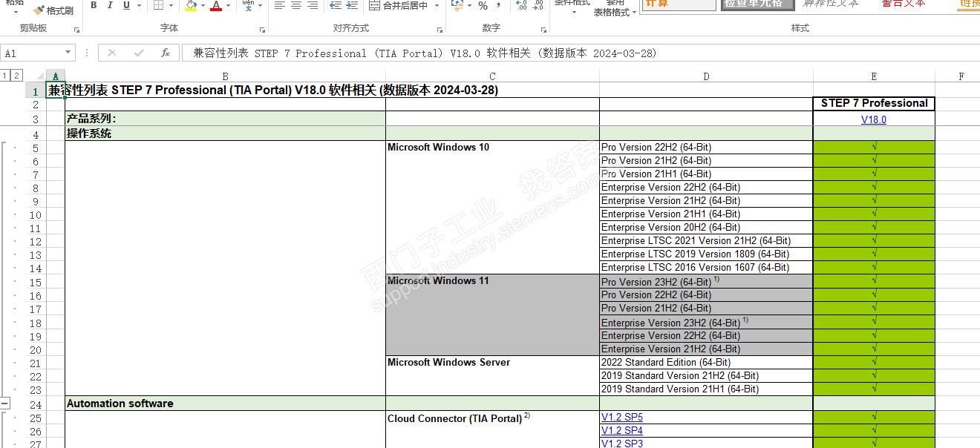The image size is (980, 448).
Task: Select the 警告文本 cell style
Action: 904,4
